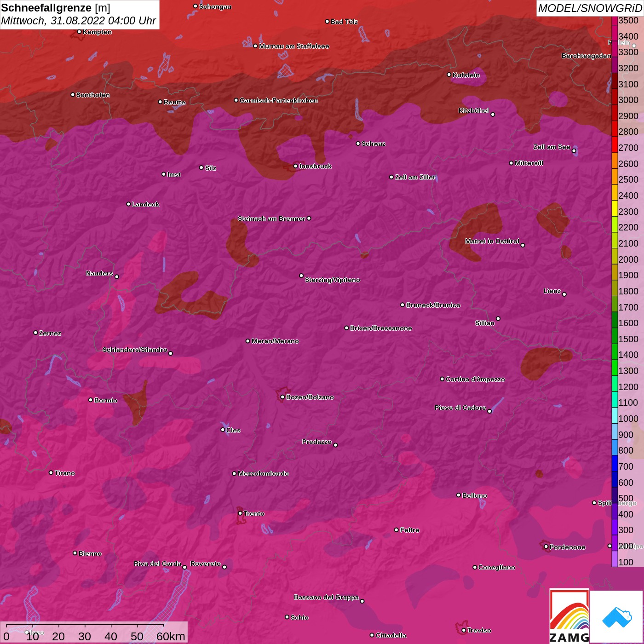644x644 pixels.
Task: Click the Cortina d'Ampezzo marker dot
Action: point(442,379)
